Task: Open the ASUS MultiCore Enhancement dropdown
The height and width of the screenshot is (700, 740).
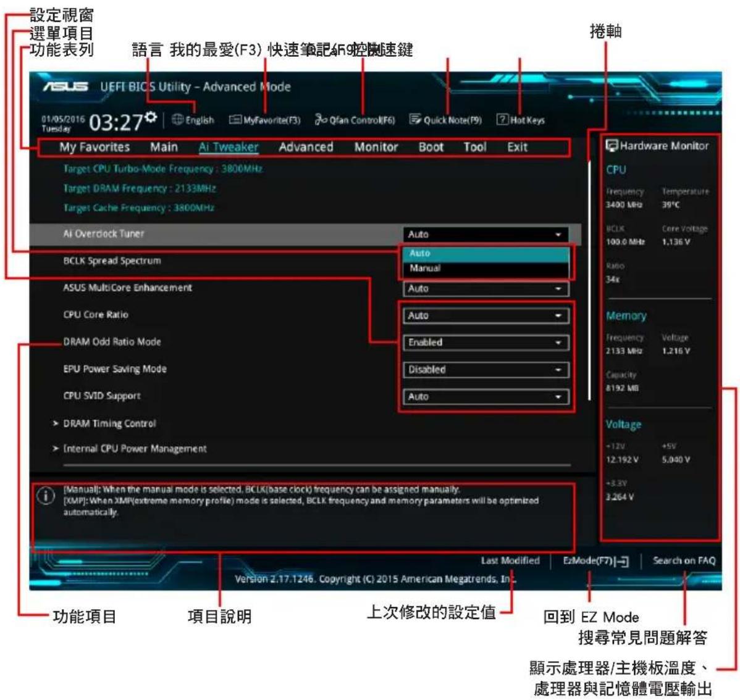Action: tap(486, 289)
